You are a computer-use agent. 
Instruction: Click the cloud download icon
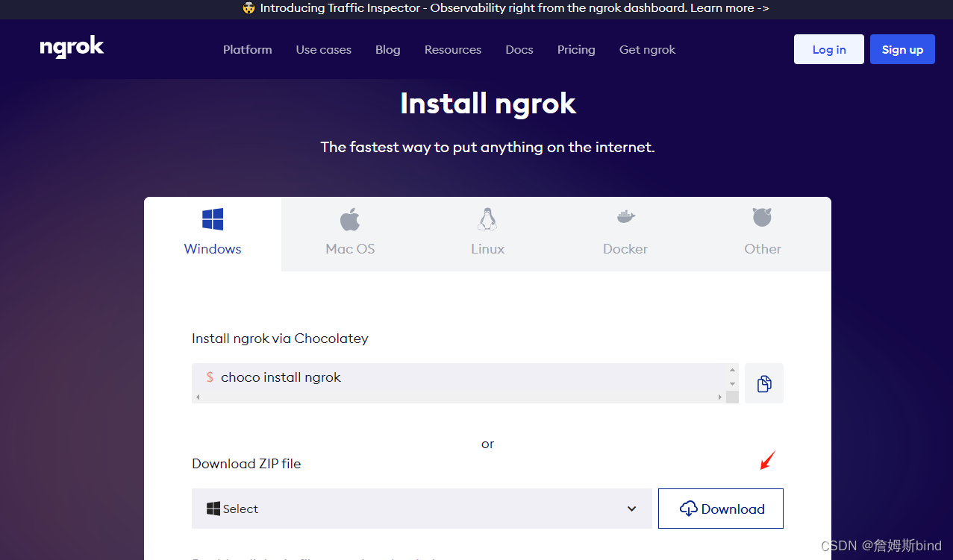[x=688, y=509]
